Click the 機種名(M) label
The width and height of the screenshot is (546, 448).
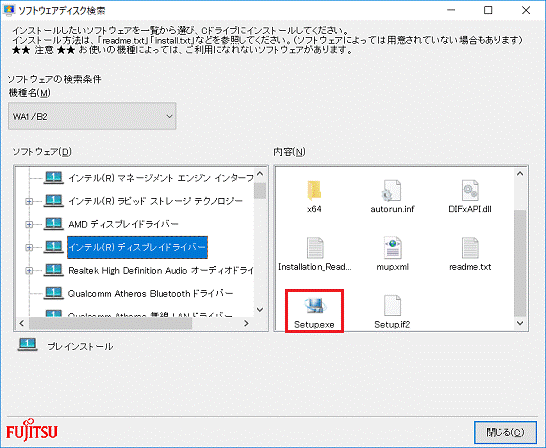(30, 93)
